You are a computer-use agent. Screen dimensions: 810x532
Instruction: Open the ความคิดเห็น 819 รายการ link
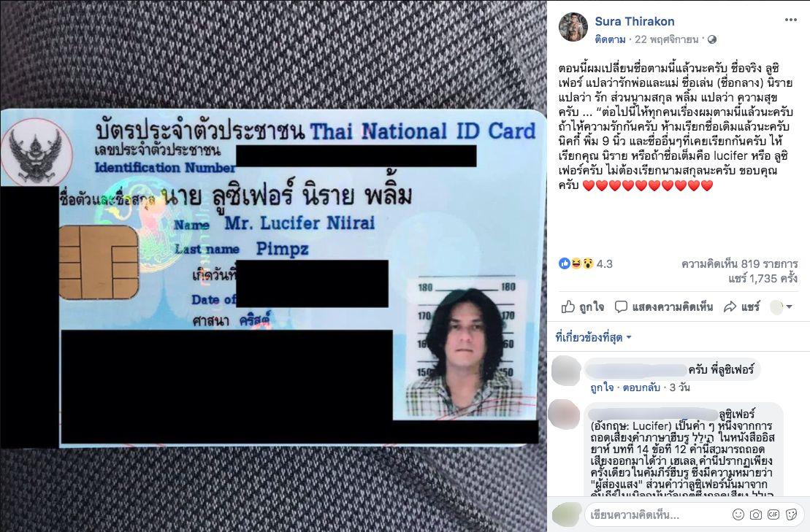(739, 264)
